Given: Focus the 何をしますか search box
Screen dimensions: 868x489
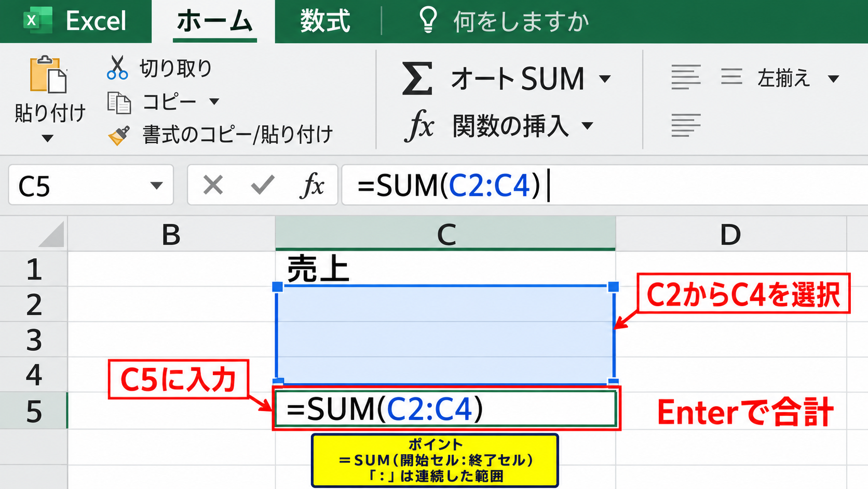Looking at the screenshot, I should [x=521, y=22].
